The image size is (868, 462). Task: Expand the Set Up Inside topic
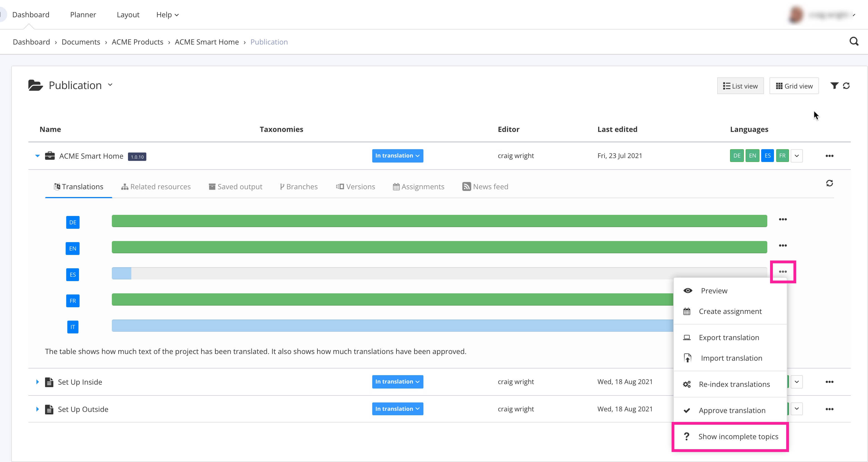pyautogui.click(x=37, y=382)
